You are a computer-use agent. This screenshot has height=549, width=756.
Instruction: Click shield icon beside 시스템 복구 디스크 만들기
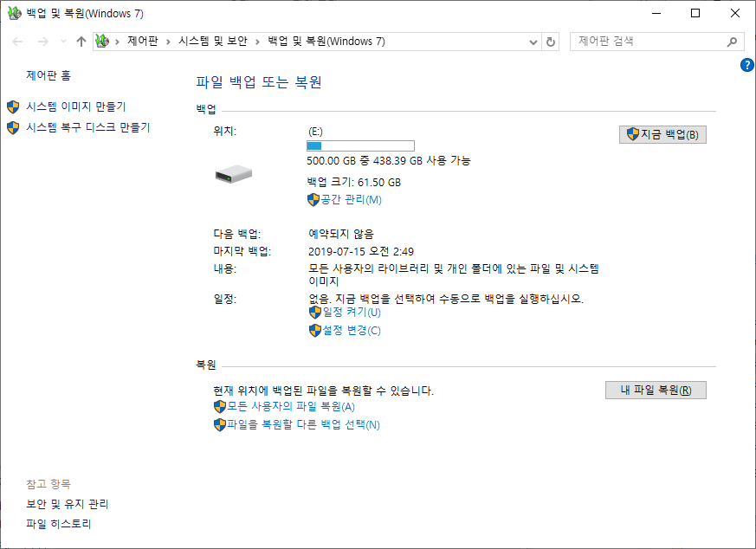coord(13,128)
